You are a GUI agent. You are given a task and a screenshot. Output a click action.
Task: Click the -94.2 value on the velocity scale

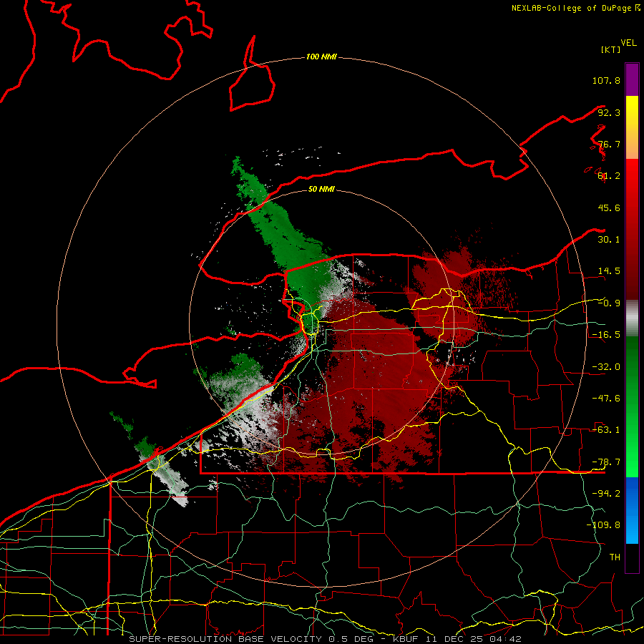(x=606, y=494)
